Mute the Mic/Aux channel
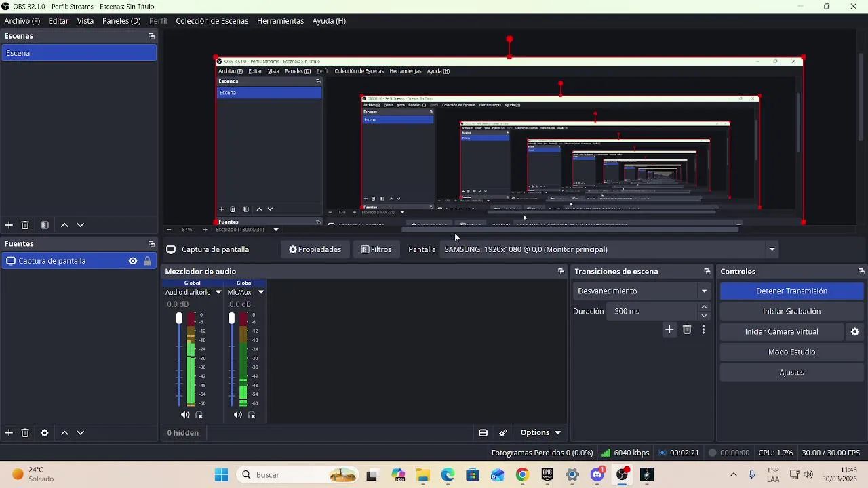 (x=237, y=415)
